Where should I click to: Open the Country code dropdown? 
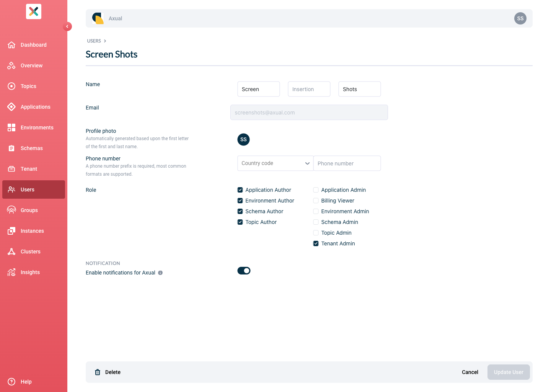click(275, 163)
